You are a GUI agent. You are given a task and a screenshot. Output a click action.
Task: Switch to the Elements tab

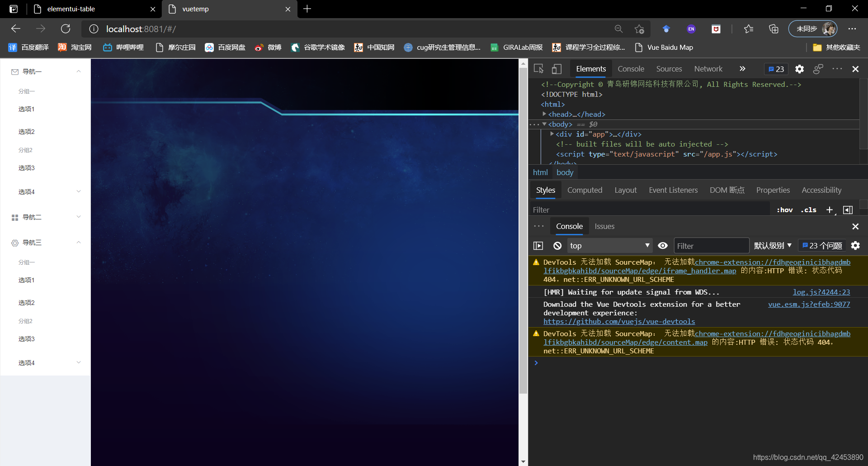(x=591, y=69)
